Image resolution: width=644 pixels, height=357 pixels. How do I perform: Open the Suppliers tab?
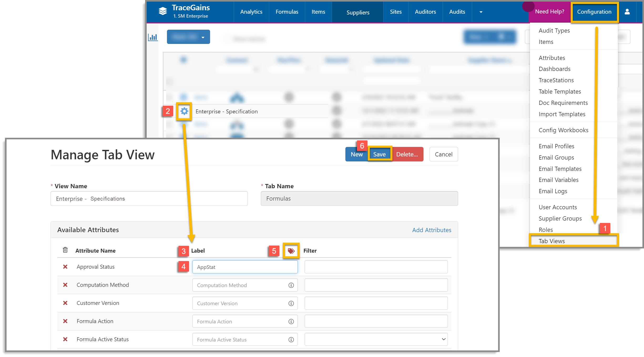click(x=358, y=12)
